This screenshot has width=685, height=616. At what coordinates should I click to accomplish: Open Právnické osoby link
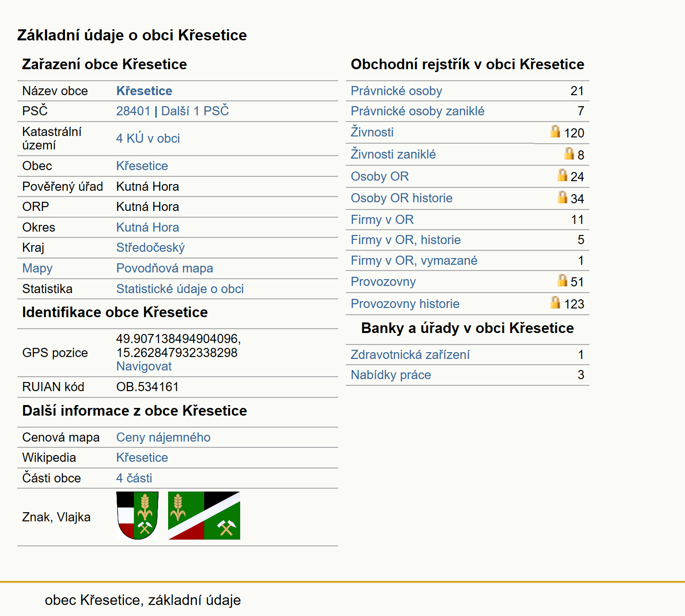tap(396, 91)
